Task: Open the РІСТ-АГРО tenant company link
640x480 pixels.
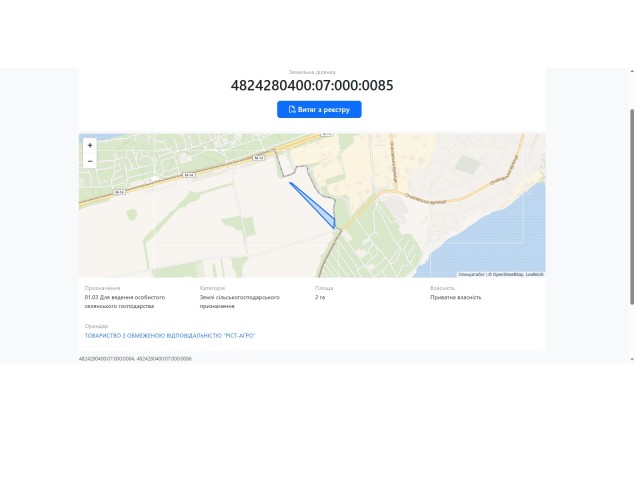Action: point(170,336)
